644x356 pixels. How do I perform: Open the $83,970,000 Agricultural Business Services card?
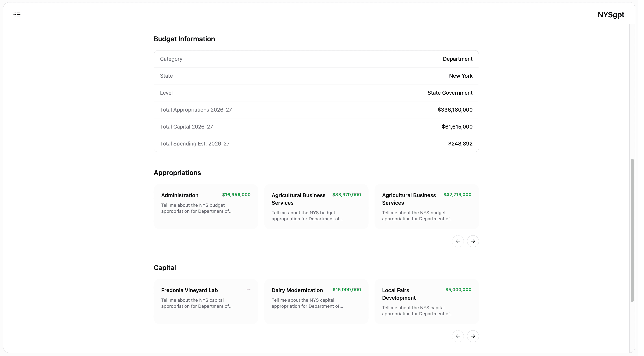click(316, 207)
